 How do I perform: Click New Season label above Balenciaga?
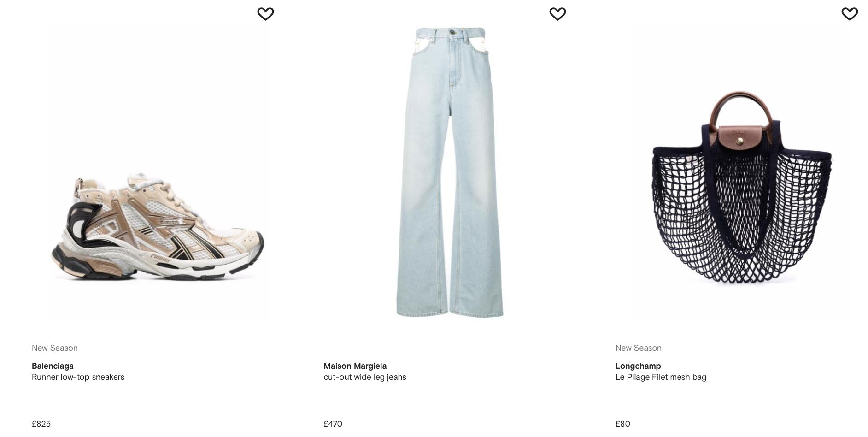click(x=55, y=348)
